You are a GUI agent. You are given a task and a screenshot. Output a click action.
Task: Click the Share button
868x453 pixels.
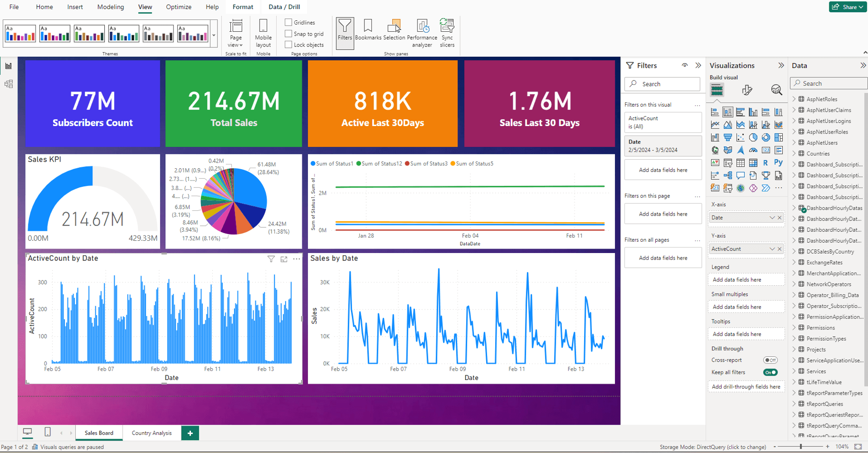click(848, 7)
